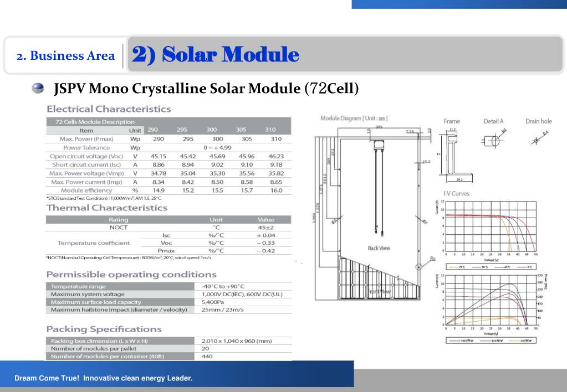Select 'JSPV Mono Crystalline Solar Module (72Cell)' heading
Screen dimensions: 567x392
click(x=206, y=89)
